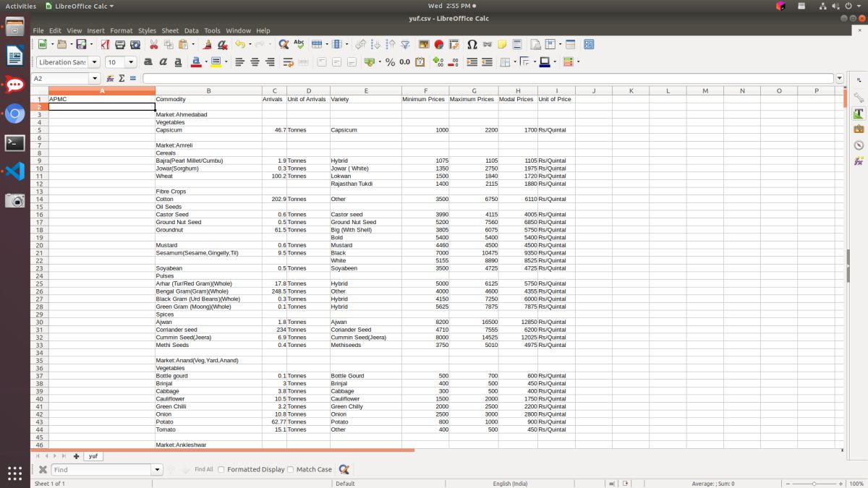Screen dimensions: 868x488
Task: Insert Pivot Table icon
Action: pyautogui.click(x=454, y=44)
